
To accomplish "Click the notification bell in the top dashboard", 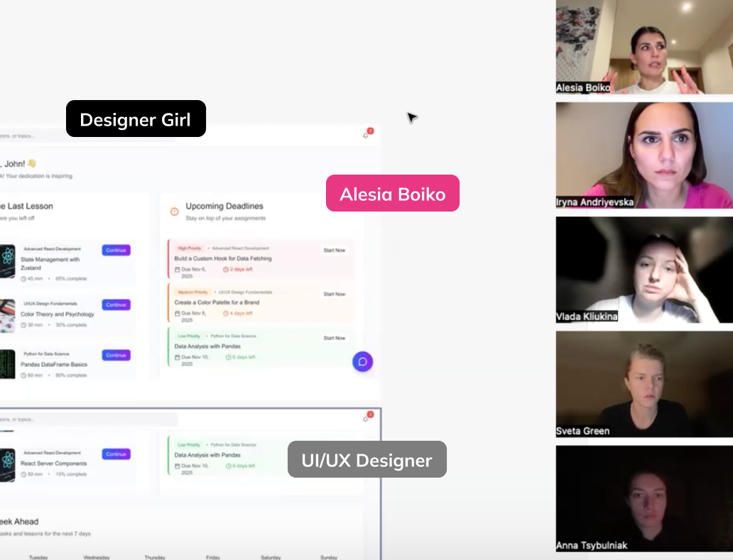I will click(366, 135).
